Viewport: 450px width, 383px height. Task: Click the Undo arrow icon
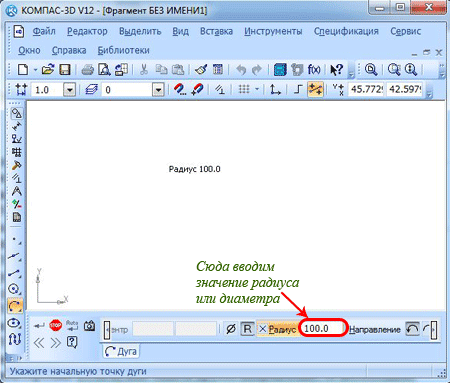pos(241,70)
